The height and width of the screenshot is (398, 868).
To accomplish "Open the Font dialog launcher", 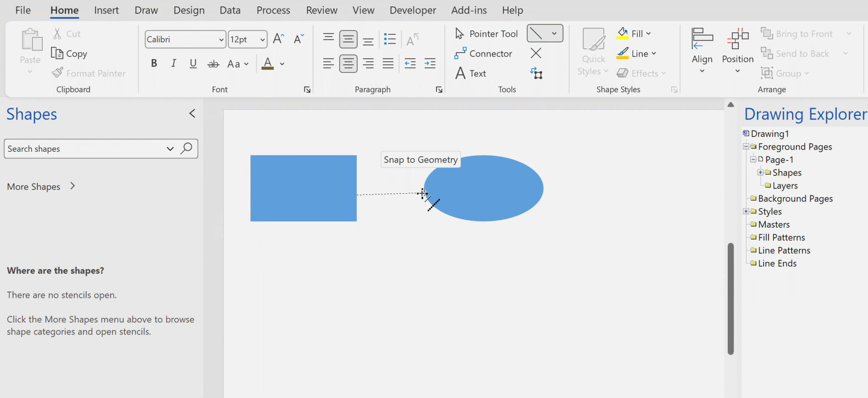I will (x=307, y=89).
